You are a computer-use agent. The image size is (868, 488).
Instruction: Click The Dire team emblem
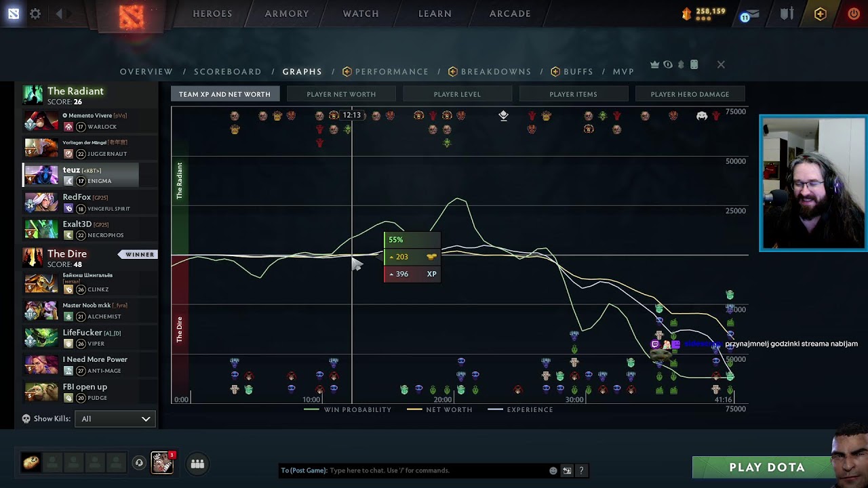(x=33, y=258)
